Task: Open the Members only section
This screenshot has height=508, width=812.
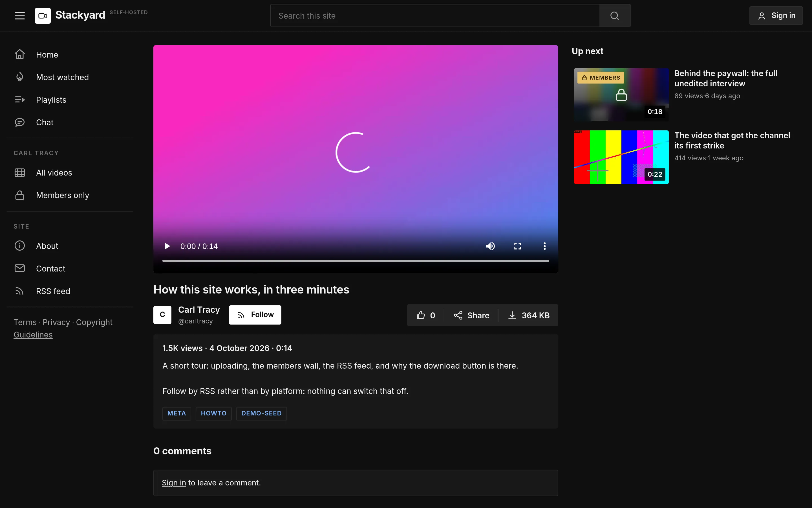Action: 70,195
